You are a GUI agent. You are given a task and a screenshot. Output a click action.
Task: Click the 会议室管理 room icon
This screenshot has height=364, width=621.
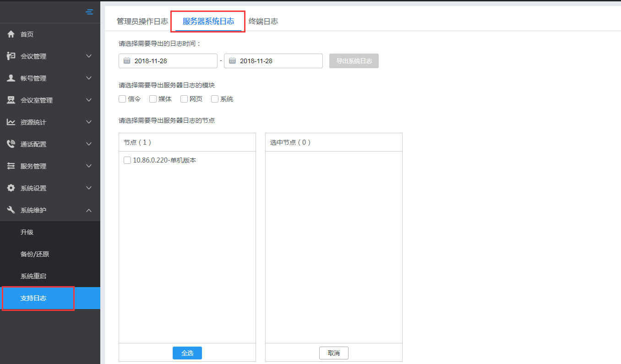[x=11, y=100]
